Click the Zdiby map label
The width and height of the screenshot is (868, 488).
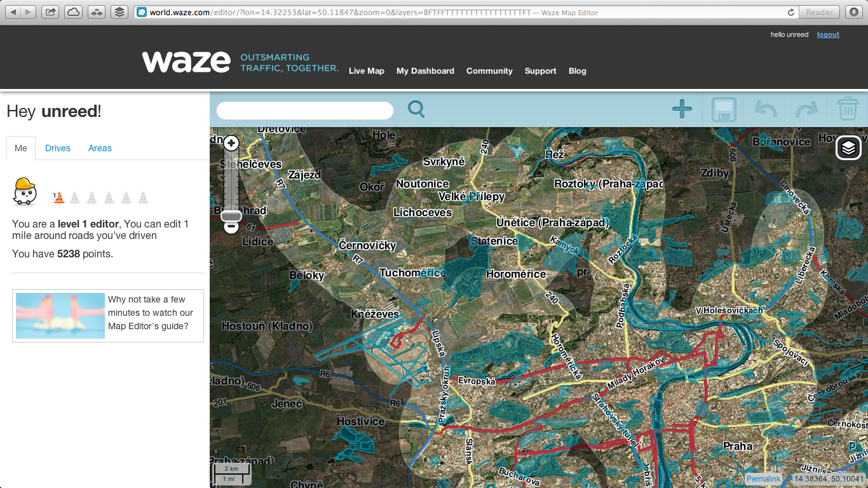pyautogui.click(x=715, y=173)
